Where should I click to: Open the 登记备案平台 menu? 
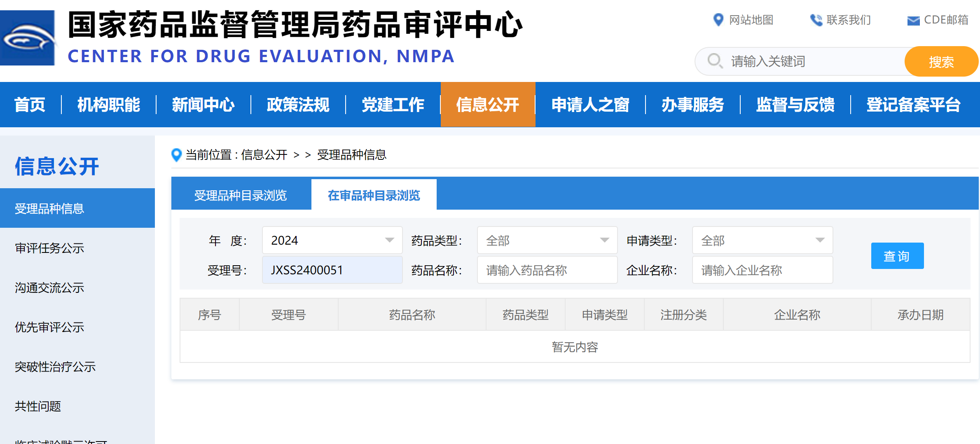tap(914, 105)
